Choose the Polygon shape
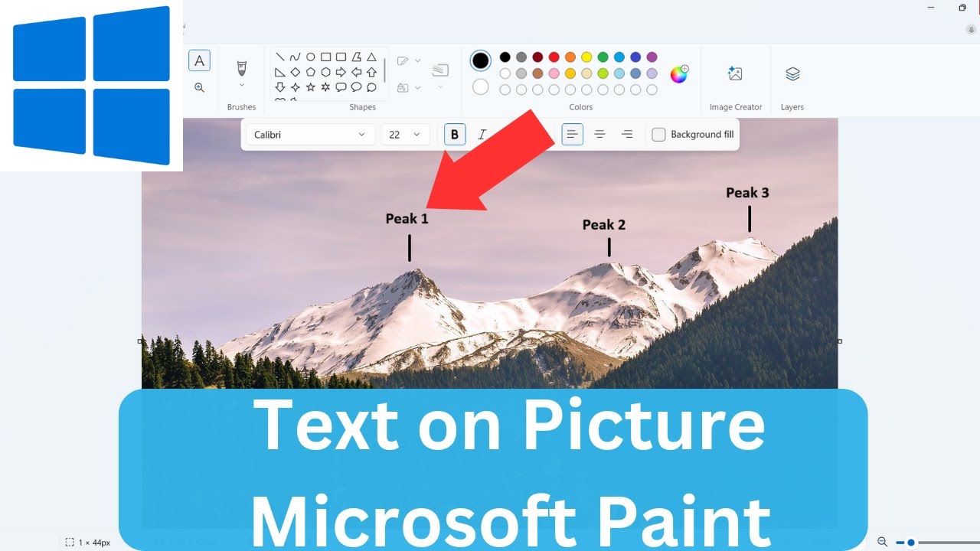This screenshot has width=980, height=551. click(x=357, y=57)
